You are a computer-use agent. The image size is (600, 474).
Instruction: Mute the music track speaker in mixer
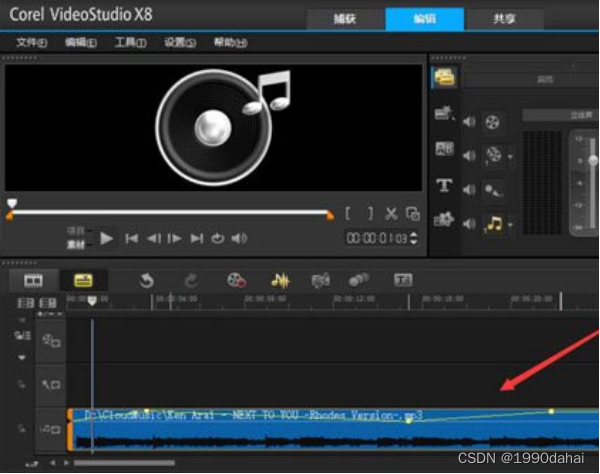[469, 224]
